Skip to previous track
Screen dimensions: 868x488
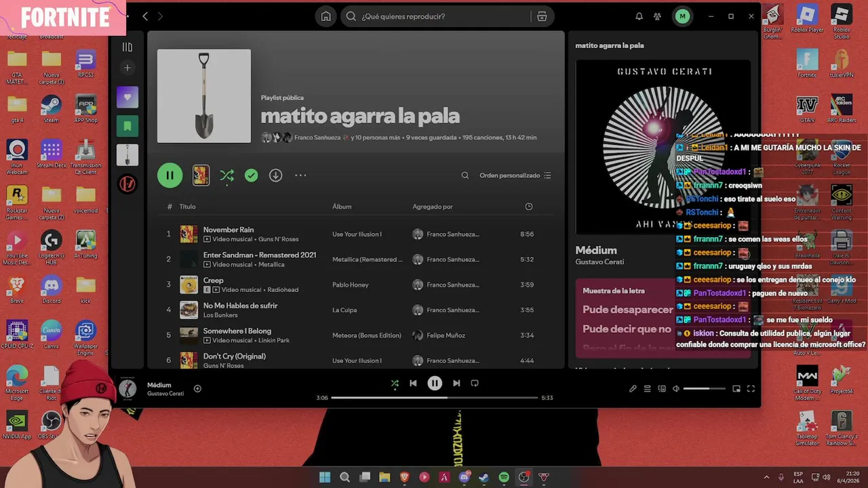pos(413,383)
